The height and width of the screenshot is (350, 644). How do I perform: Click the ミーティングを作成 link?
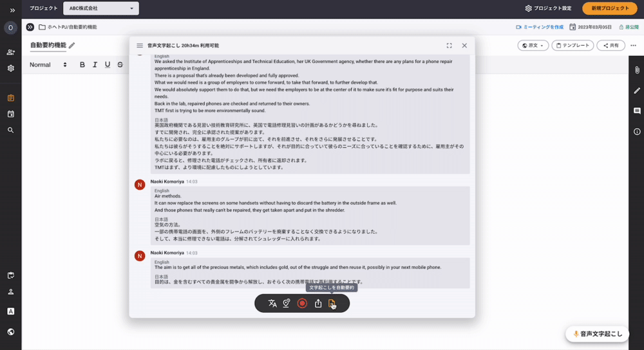click(540, 27)
